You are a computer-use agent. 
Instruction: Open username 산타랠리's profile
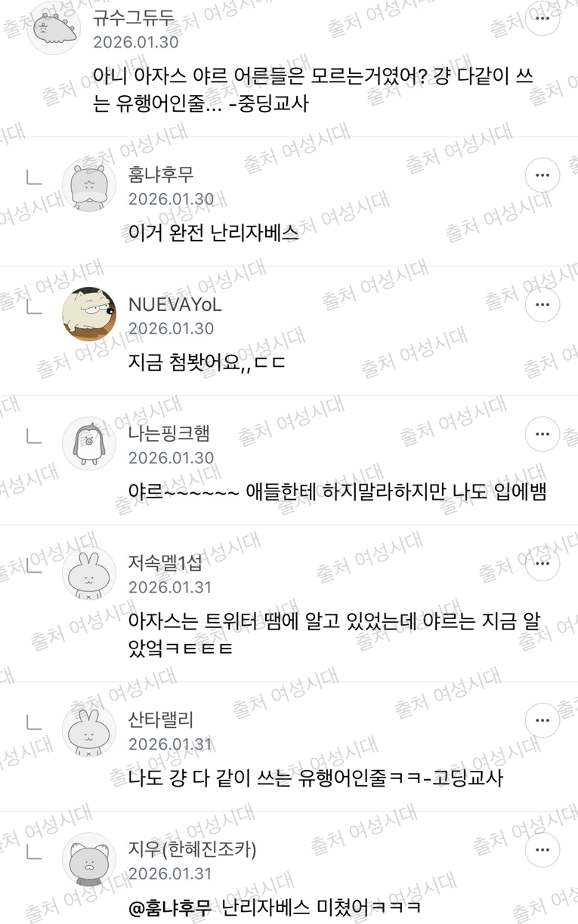[x=161, y=720]
